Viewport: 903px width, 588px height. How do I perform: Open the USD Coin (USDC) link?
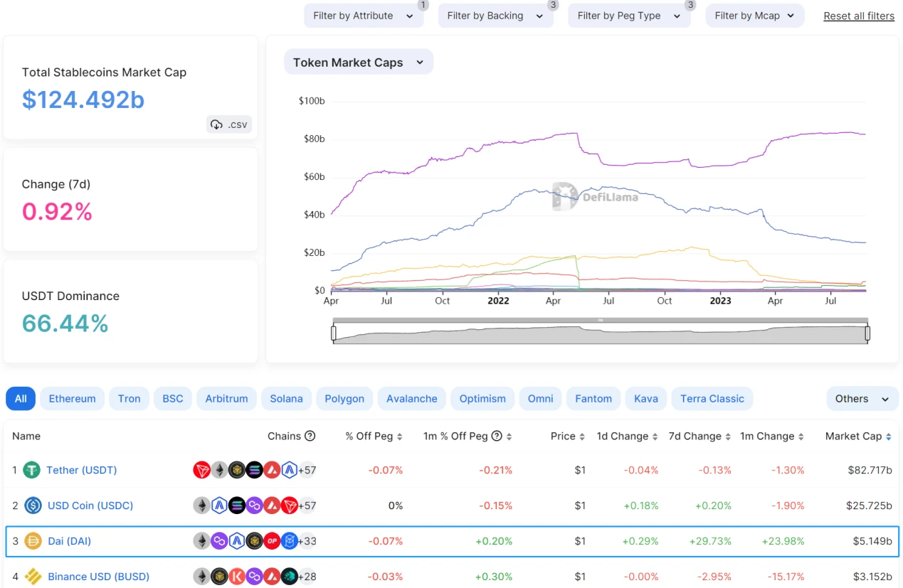[x=90, y=506]
